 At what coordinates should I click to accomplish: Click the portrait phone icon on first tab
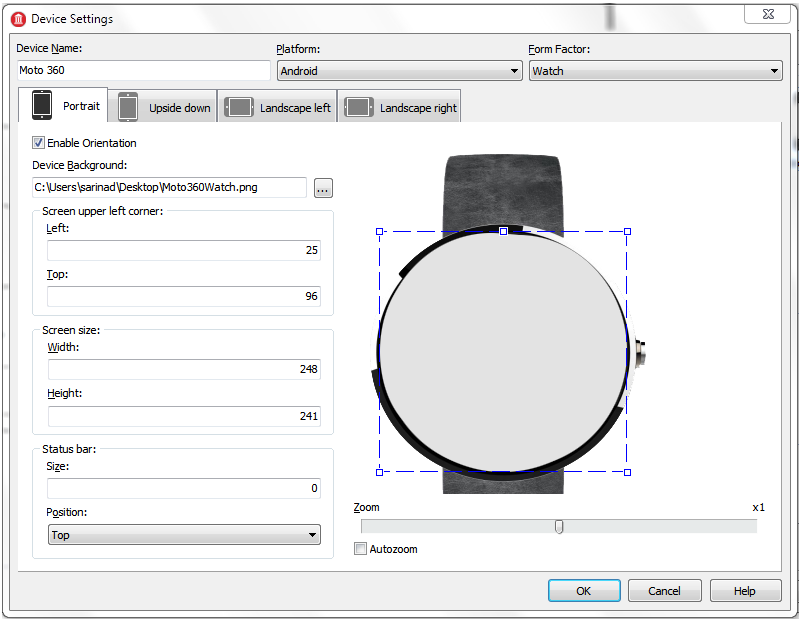(x=42, y=106)
